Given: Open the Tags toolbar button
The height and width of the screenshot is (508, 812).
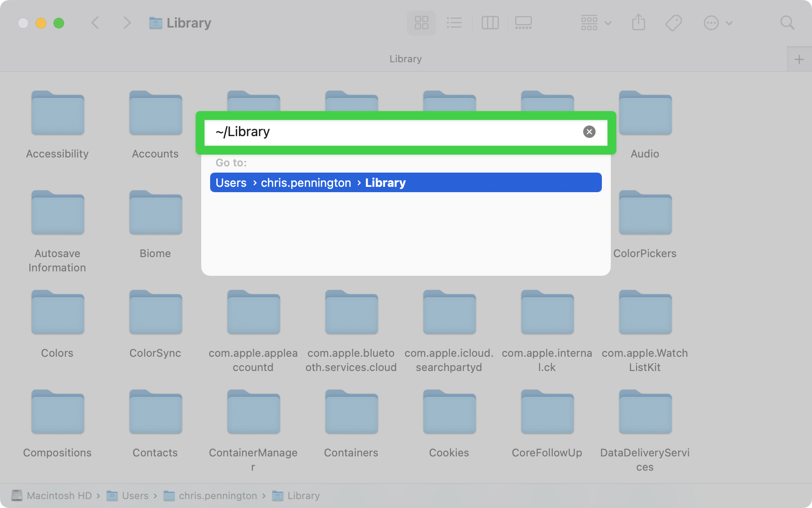Looking at the screenshot, I should click(673, 23).
